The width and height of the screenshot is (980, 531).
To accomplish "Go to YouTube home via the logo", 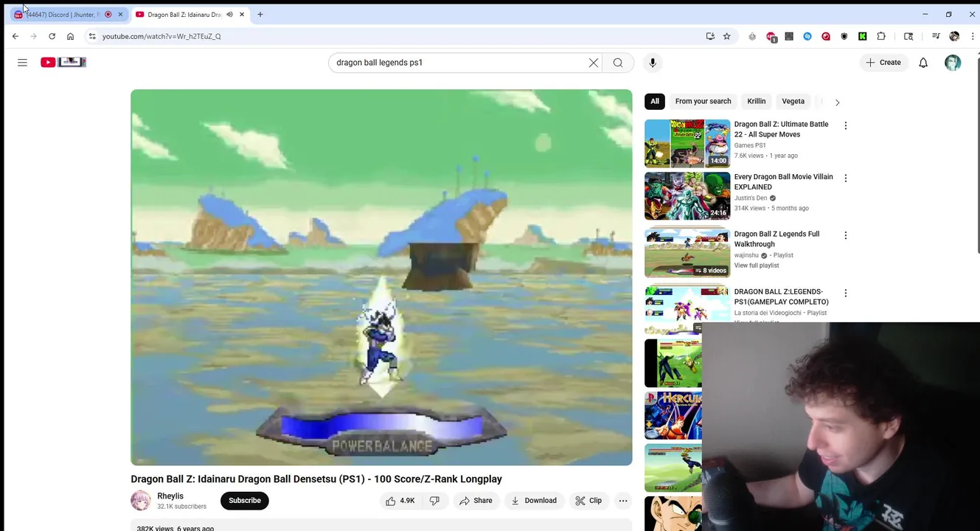I will tap(63, 63).
